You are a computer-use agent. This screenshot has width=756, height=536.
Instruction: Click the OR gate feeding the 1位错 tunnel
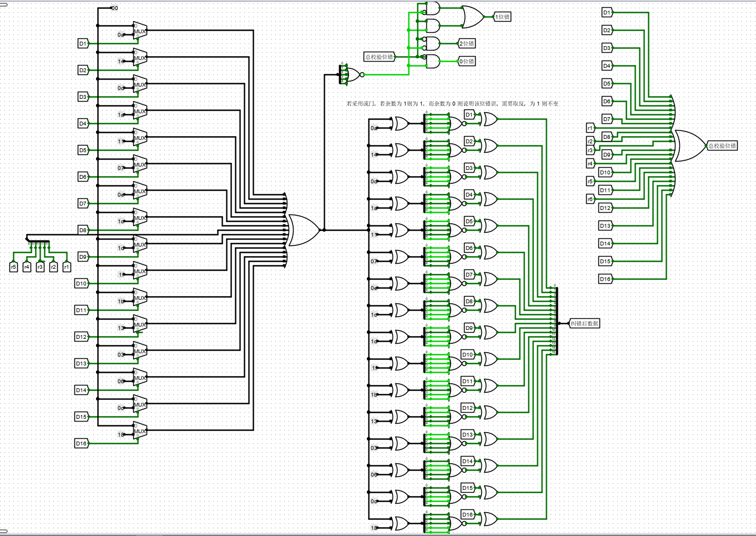[472, 17]
